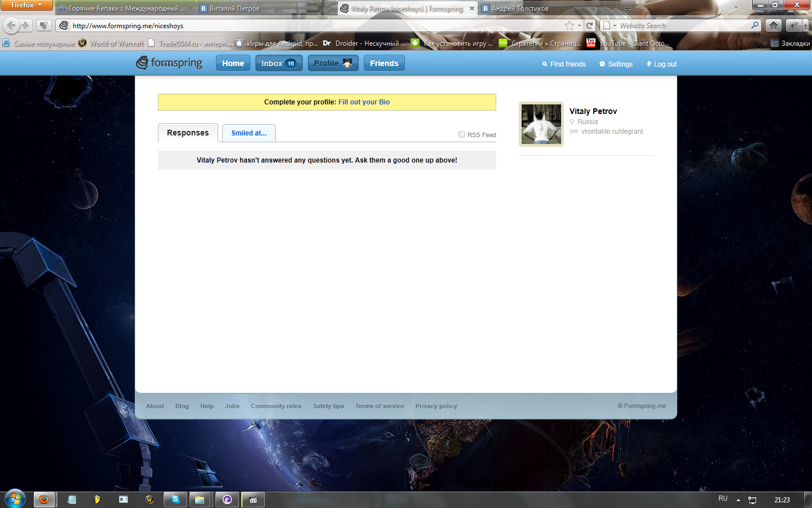Open a new browser tab
The height and width of the screenshot is (508, 812).
(627, 8)
